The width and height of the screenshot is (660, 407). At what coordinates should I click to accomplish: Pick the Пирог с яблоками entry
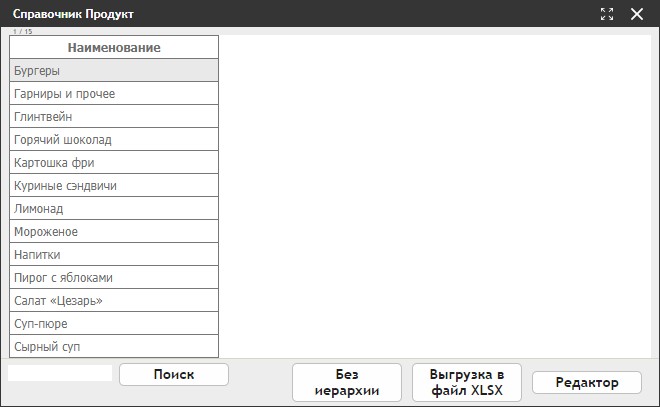click(x=114, y=277)
